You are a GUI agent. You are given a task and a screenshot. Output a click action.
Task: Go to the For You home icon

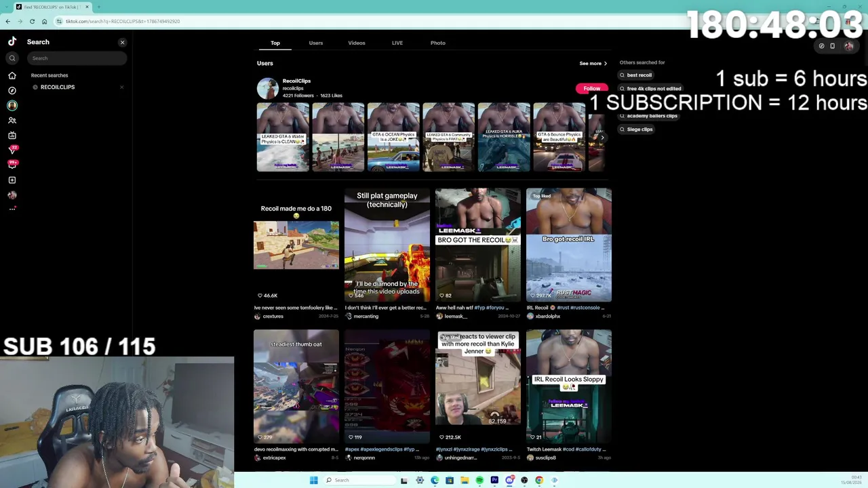pos(12,75)
